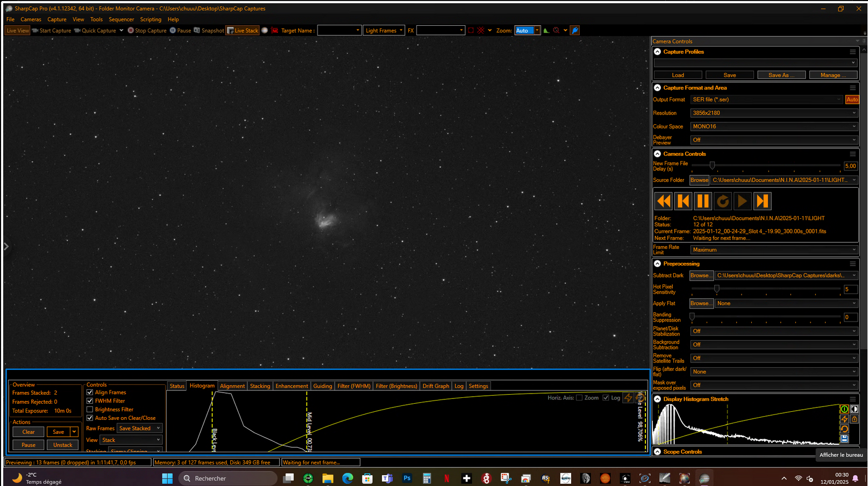Click the green histogram icon beside Zoom
This screenshot has width=868, height=486.
click(x=546, y=31)
